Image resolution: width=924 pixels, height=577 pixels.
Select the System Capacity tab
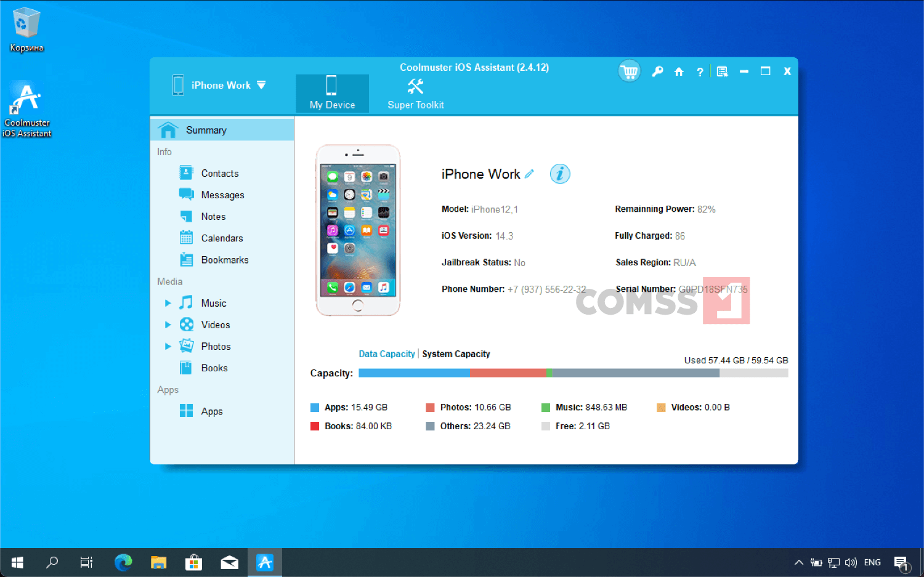456,354
